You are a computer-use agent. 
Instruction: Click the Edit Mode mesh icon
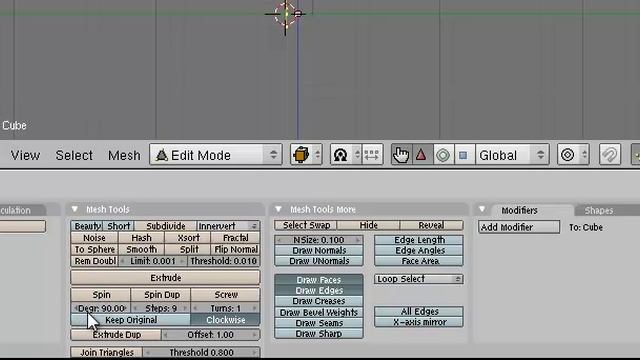[x=162, y=155]
